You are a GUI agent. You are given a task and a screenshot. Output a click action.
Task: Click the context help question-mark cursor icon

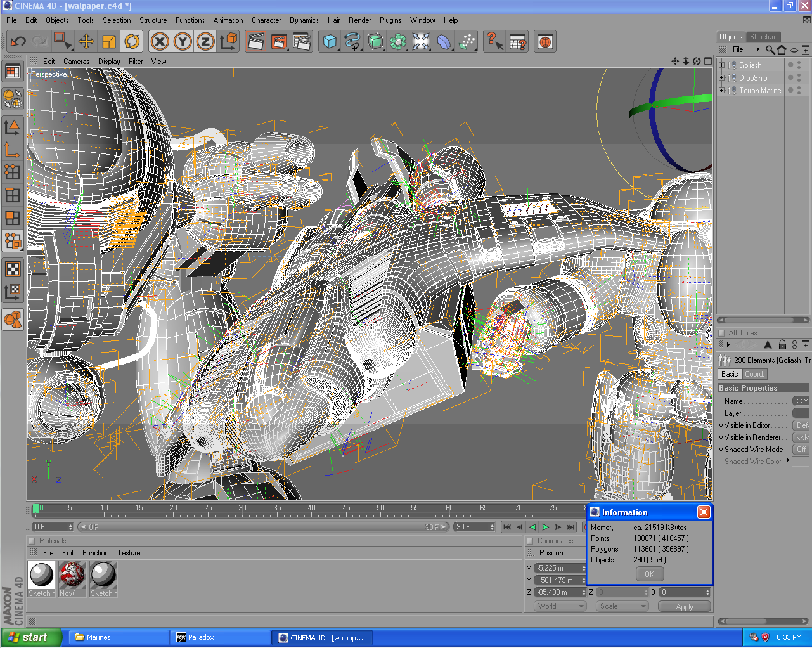pyautogui.click(x=494, y=42)
